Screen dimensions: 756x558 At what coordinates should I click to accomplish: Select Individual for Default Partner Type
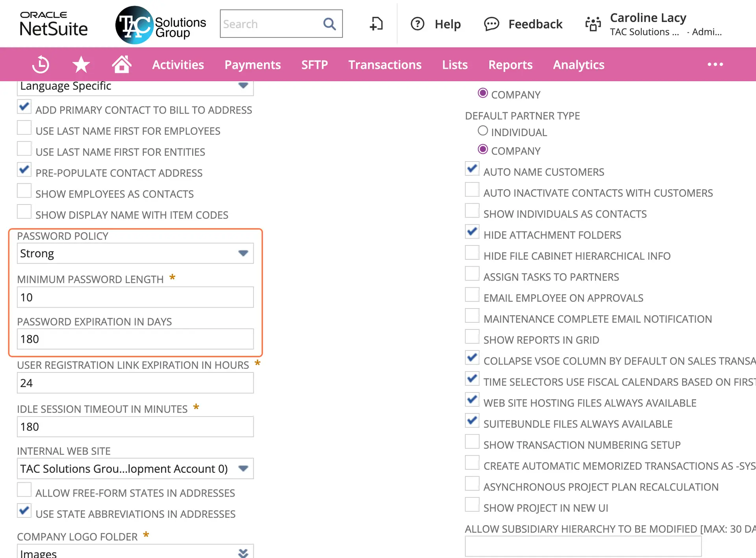click(483, 131)
